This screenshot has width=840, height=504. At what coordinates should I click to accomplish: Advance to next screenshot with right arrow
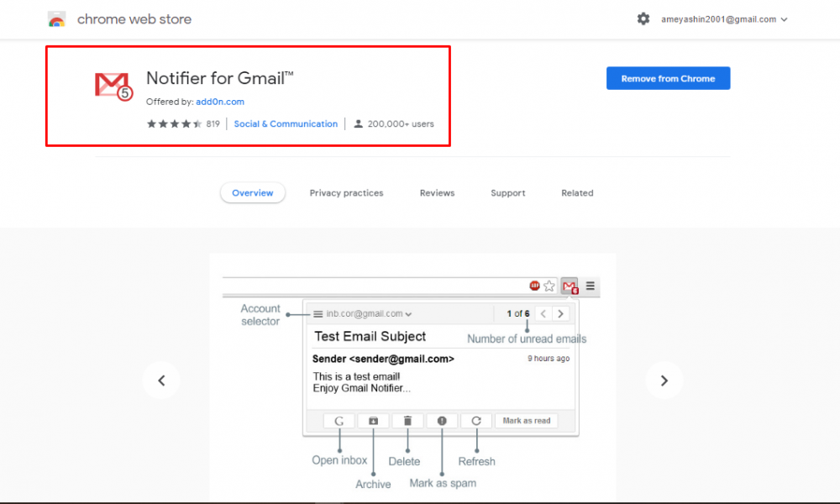tap(664, 381)
